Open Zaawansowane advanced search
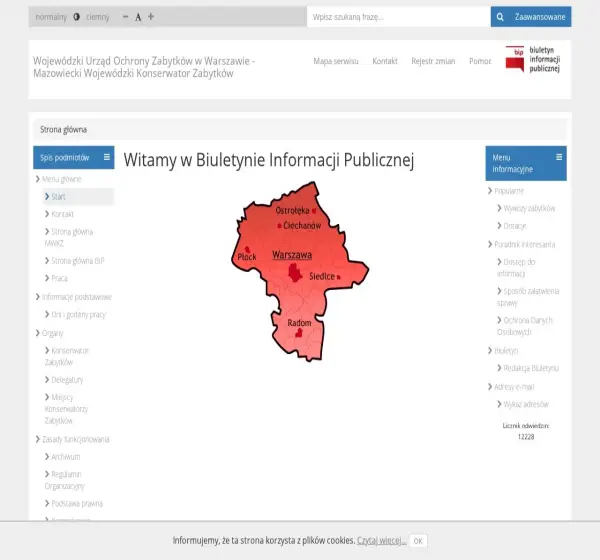This screenshot has width=600, height=560. 540,17
